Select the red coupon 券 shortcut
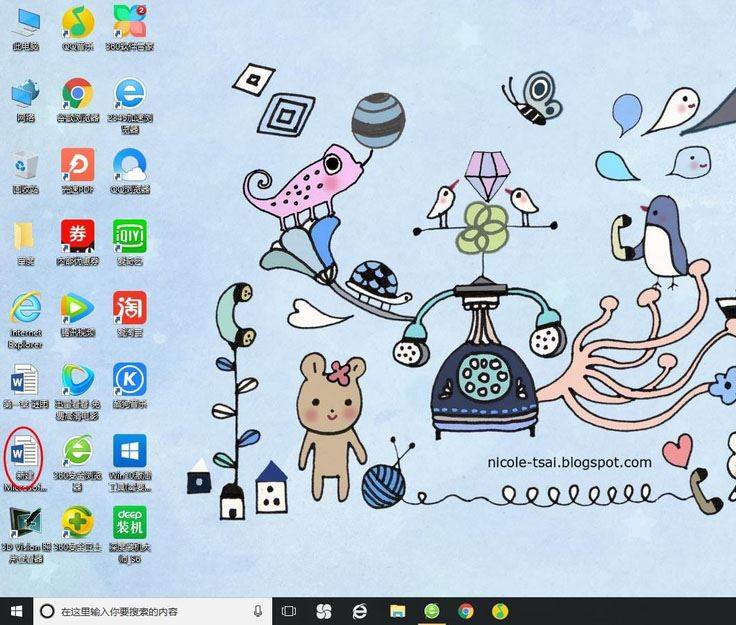The image size is (736, 625). tap(77, 244)
